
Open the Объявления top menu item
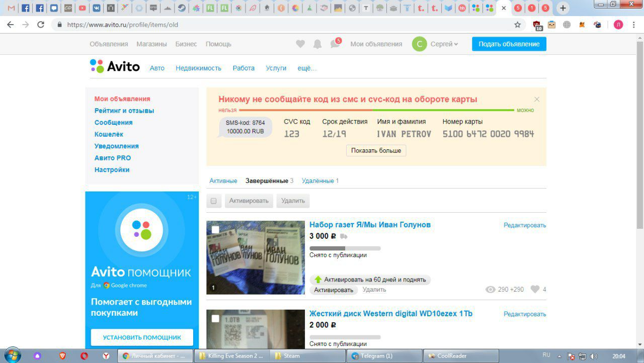click(x=109, y=44)
